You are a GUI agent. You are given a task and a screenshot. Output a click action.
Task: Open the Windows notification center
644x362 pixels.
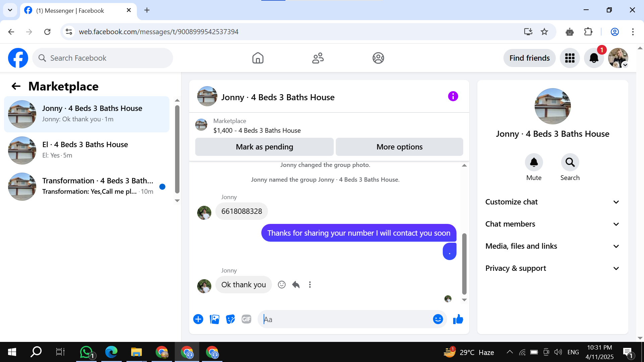tap(628, 352)
